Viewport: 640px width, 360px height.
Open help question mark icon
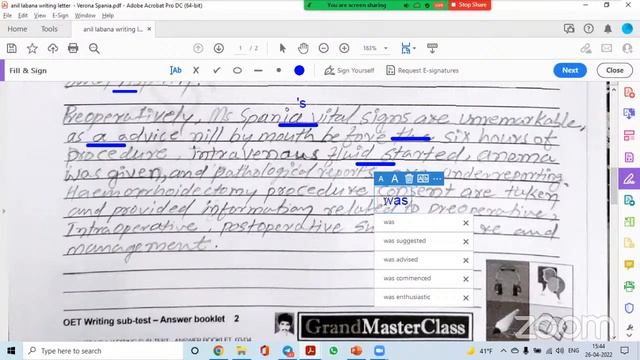pyautogui.click(x=589, y=29)
